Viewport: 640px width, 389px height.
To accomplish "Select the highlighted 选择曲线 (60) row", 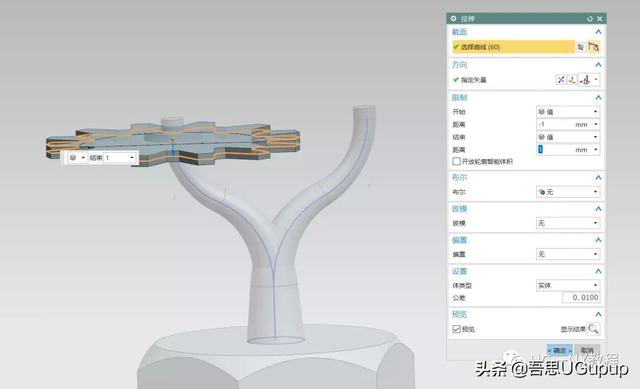I will (513, 47).
